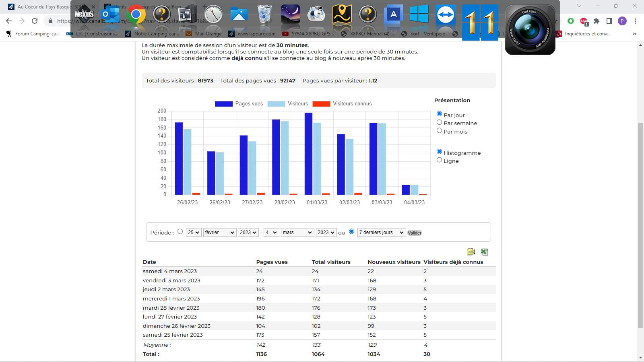Launch the Stellarium night-sky icon

pos(290,14)
